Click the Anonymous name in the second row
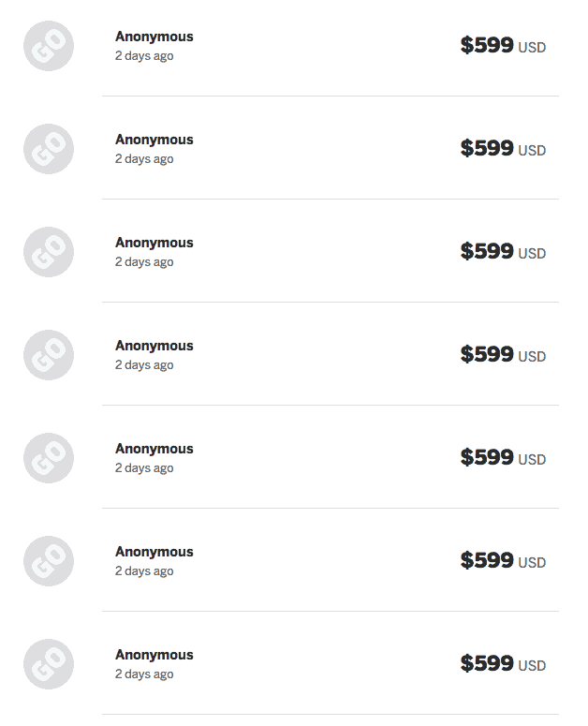 coord(154,140)
